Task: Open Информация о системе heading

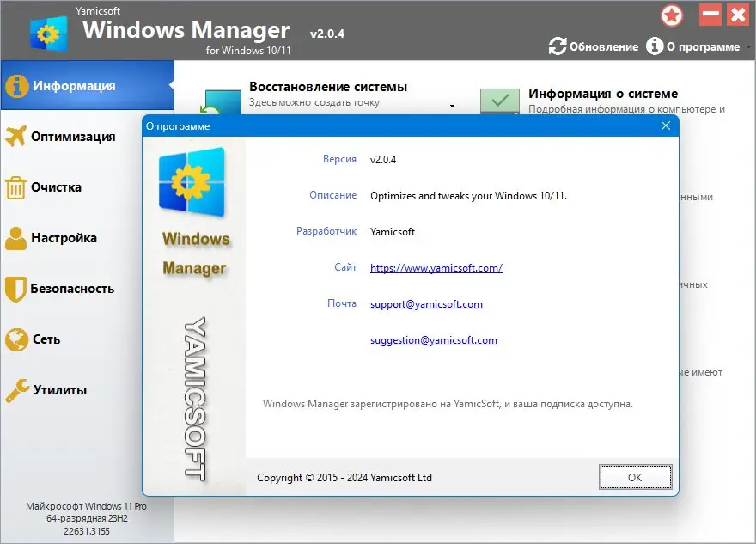Action: point(603,94)
